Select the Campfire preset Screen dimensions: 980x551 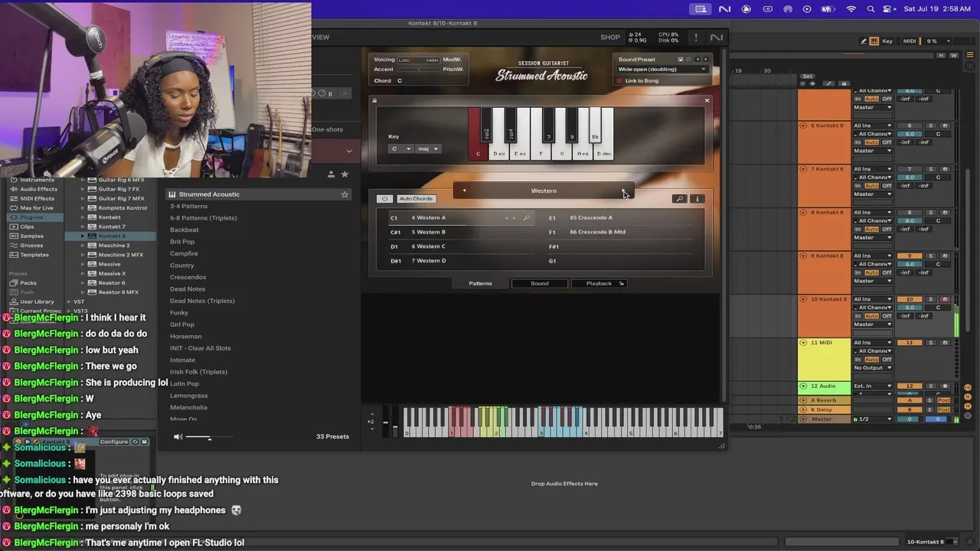[x=184, y=253]
